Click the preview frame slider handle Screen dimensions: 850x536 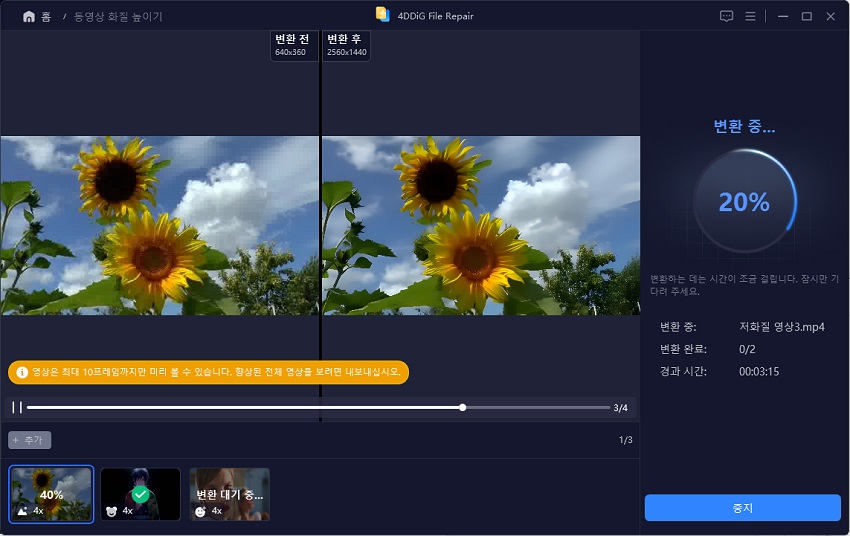(x=462, y=407)
